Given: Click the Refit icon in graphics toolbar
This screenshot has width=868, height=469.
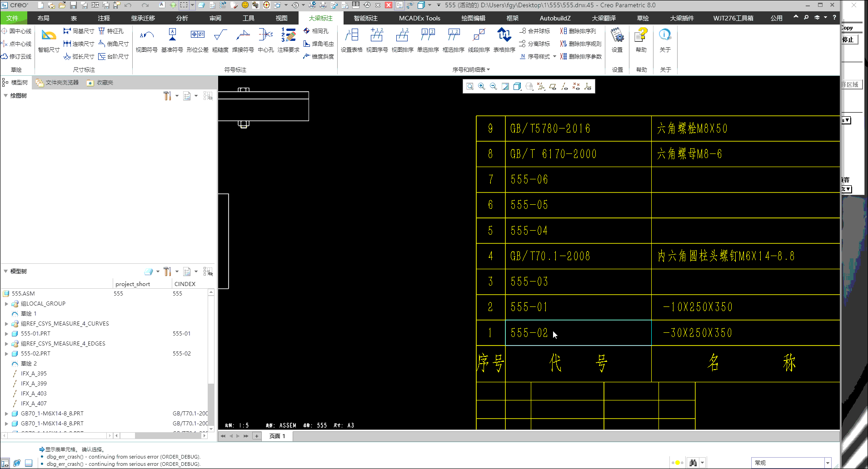Looking at the screenshot, I should pos(470,86).
